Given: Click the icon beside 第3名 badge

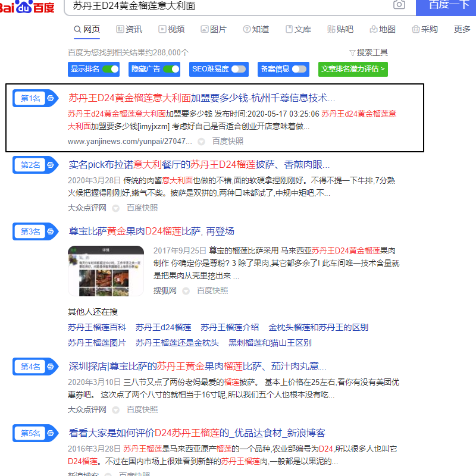Looking at the screenshot, I should [x=51, y=231].
